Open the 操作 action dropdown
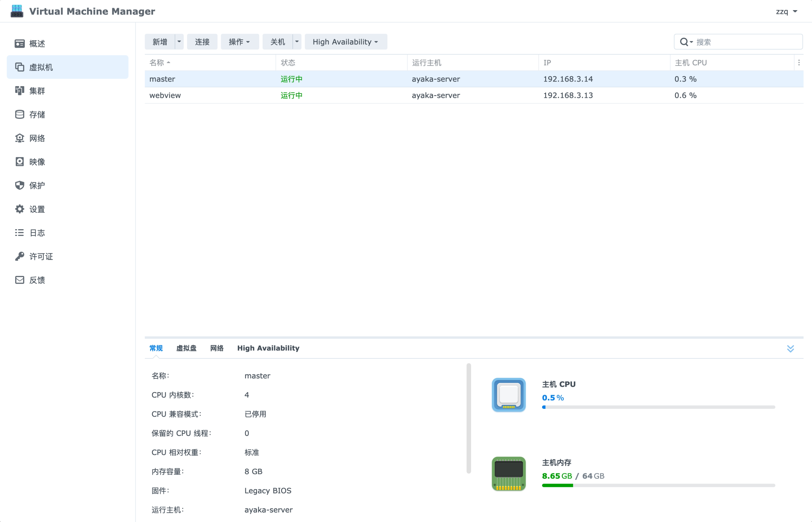This screenshot has width=812, height=522. pyautogui.click(x=239, y=42)
